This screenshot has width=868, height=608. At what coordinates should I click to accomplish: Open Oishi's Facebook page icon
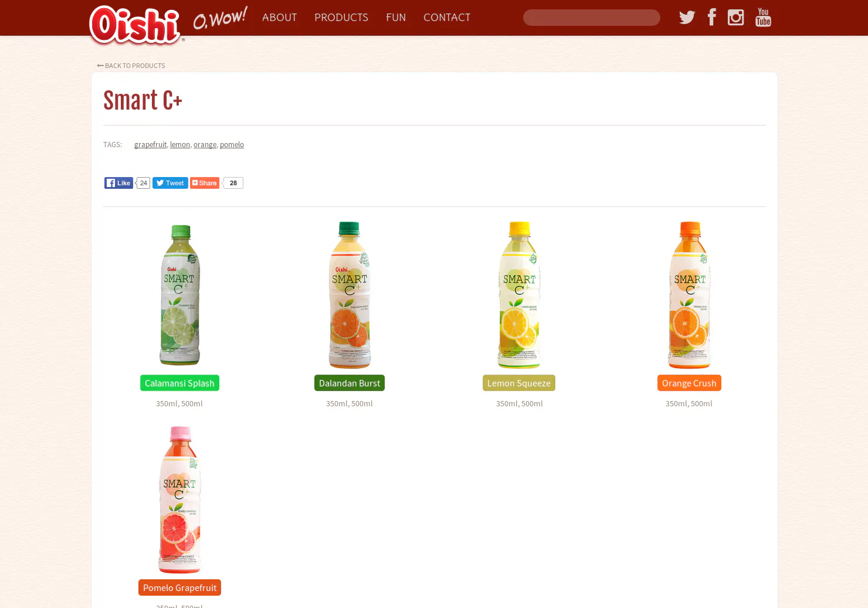(x=711, y=17)
